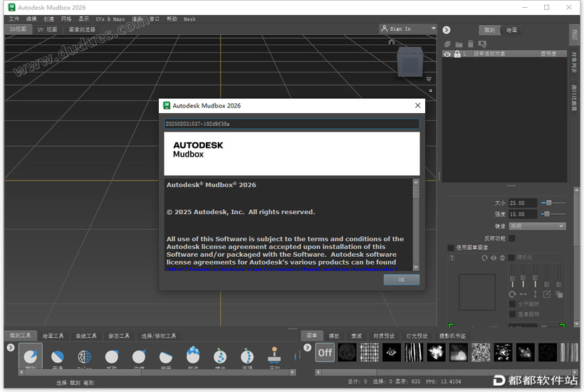Click the new layer icon in layers panel
Screen dimensions: 584x392
(x=448, y=44)
